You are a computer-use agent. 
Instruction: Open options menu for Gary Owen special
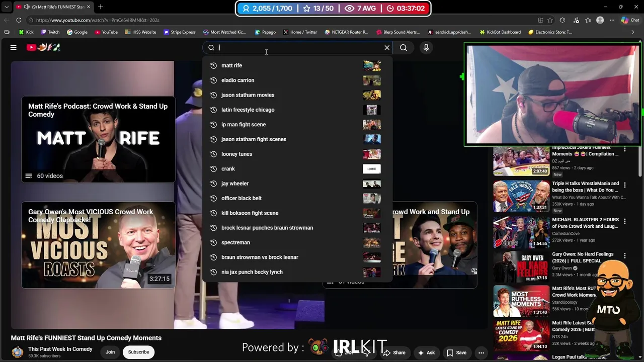(x=625, y=256)
